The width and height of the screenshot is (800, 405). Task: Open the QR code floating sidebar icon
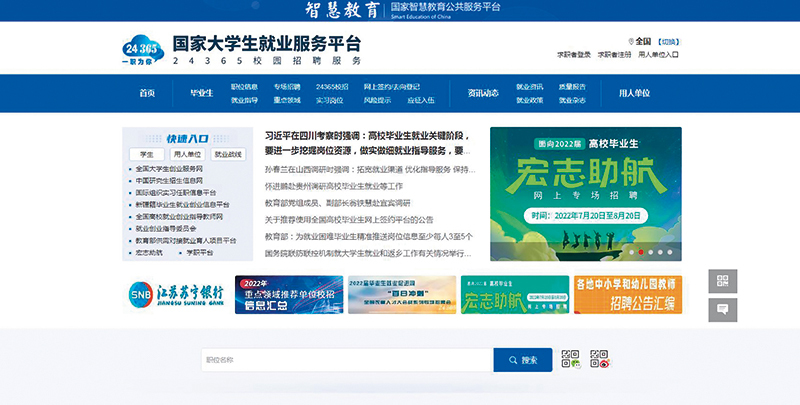[x=722, y=281]
